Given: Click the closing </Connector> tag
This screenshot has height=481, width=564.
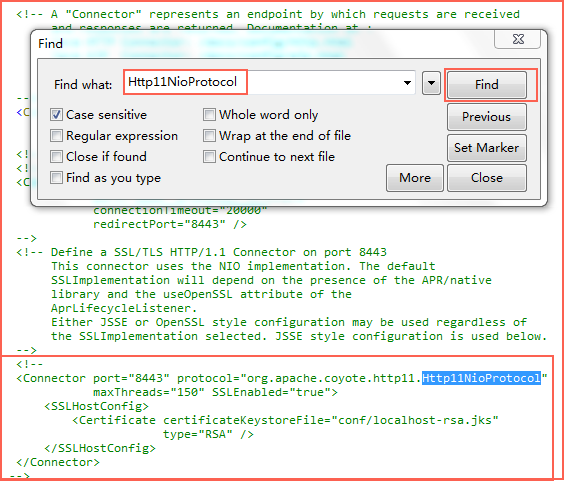Looking at the screenshot, I should [x=58, y=462].
